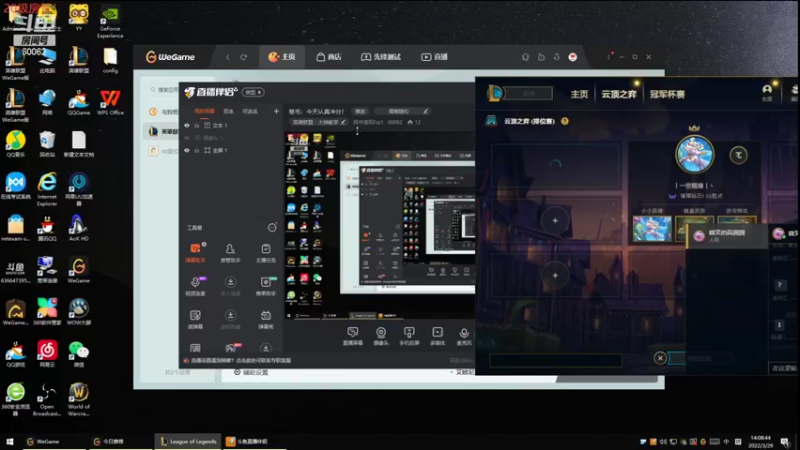This screenshot has width=800, height=450.
Task: Expand the mode dropdown beside 直播伴侣 logo
Action: tap(253, 92)
